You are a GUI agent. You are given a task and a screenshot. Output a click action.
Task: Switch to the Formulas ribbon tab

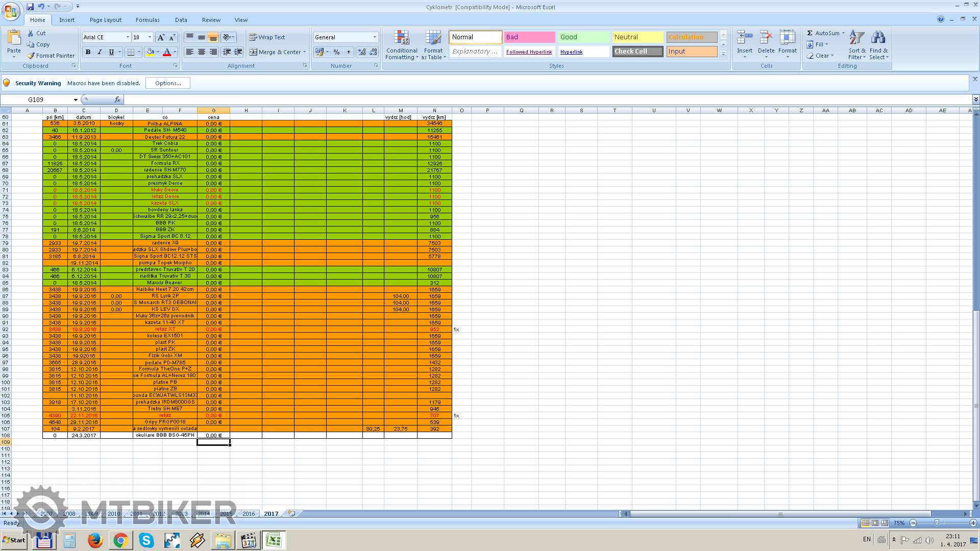click(x=148, y=20)
